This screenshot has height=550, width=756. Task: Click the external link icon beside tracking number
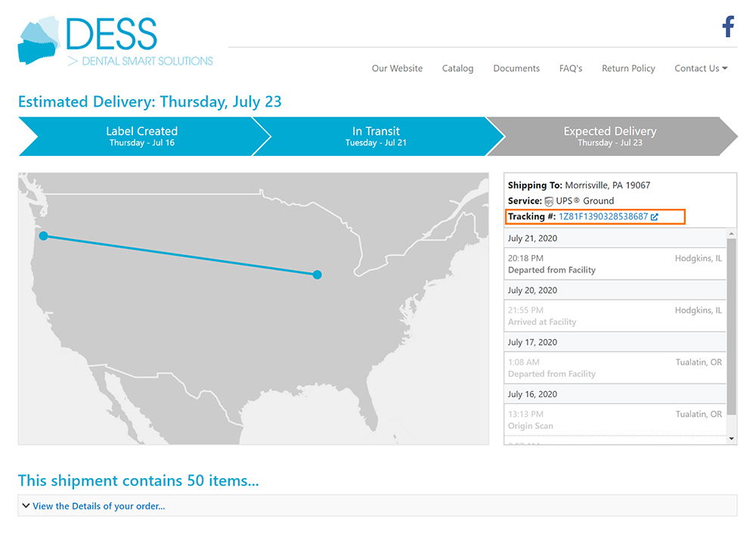pos(655,217)
